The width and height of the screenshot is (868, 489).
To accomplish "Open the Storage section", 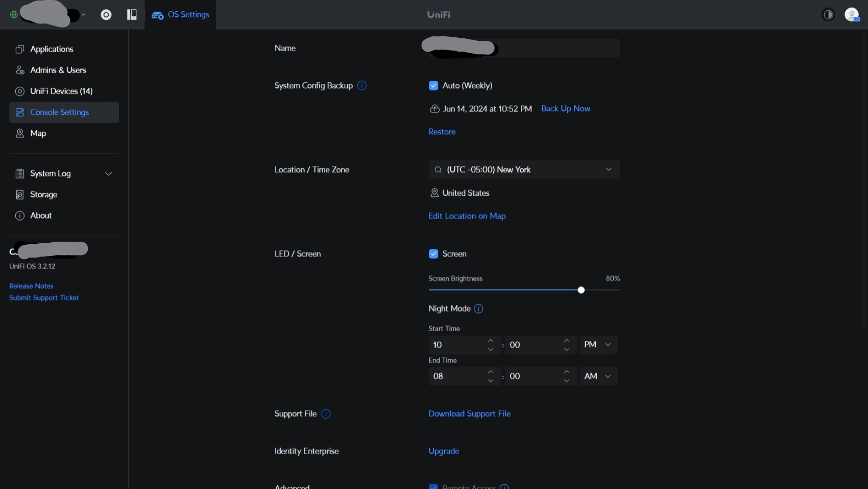I will coord(43,195).
